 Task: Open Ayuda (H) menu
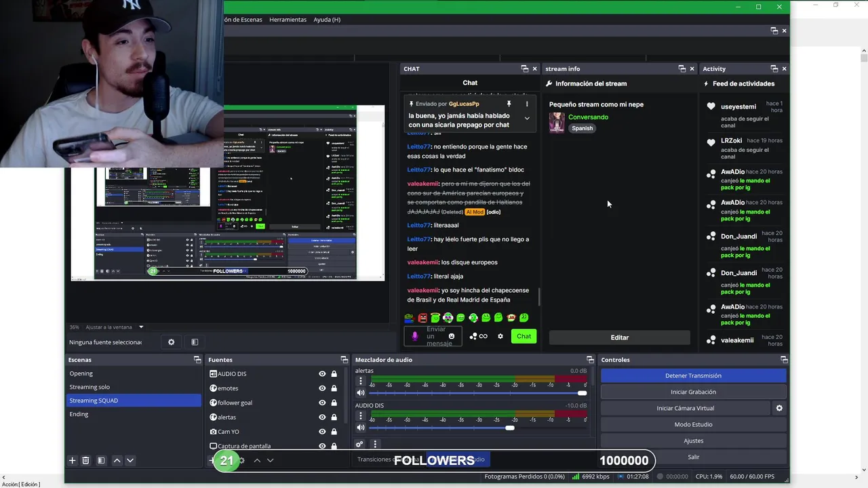click(x=327, y=20)
